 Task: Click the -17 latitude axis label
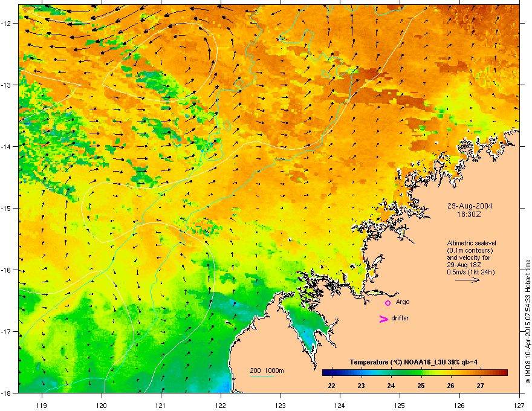click(6, 331)
